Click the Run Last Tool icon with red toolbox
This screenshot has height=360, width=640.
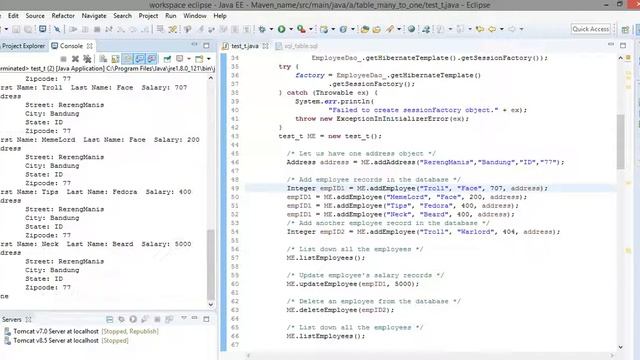pos(301,29)
